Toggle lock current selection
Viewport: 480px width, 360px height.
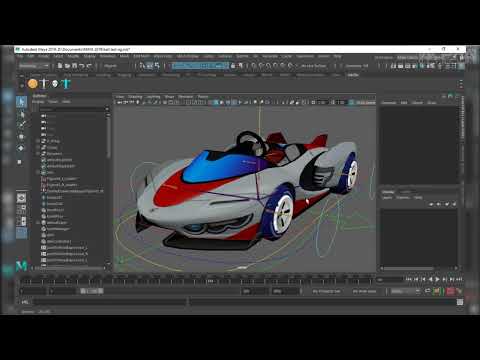233,66
